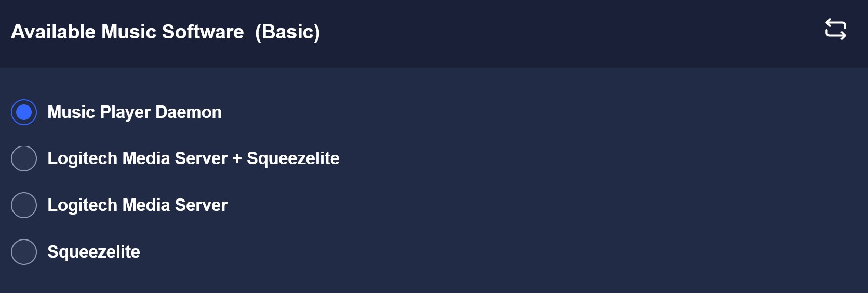Click the switch arrows icon in header
The image size is (868, 293).
tap(836, 29)
